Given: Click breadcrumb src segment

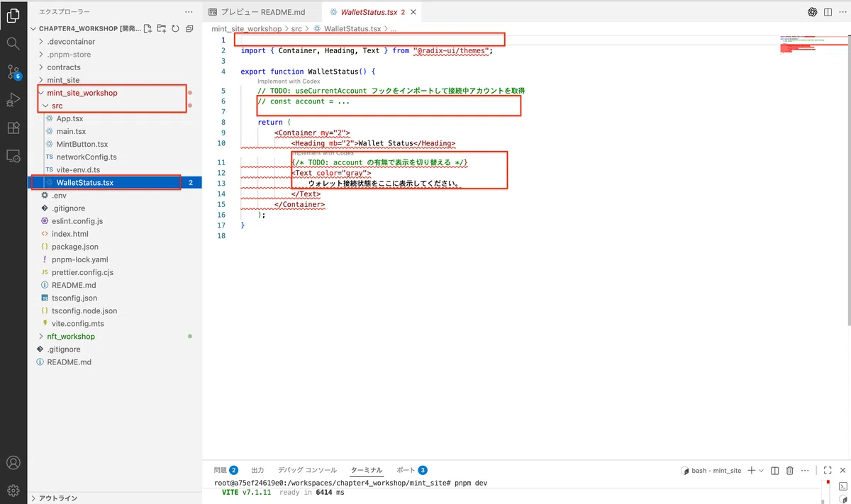Looking at the screenshot, I should pyautogui.click(x=296, y=29).
